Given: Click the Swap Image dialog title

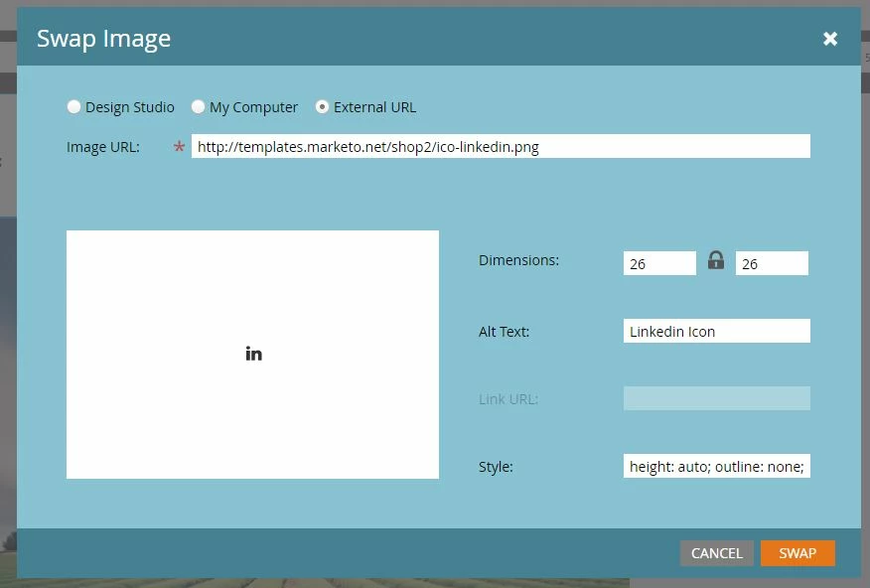Looking at the screenshot, I should click(103, 39).
